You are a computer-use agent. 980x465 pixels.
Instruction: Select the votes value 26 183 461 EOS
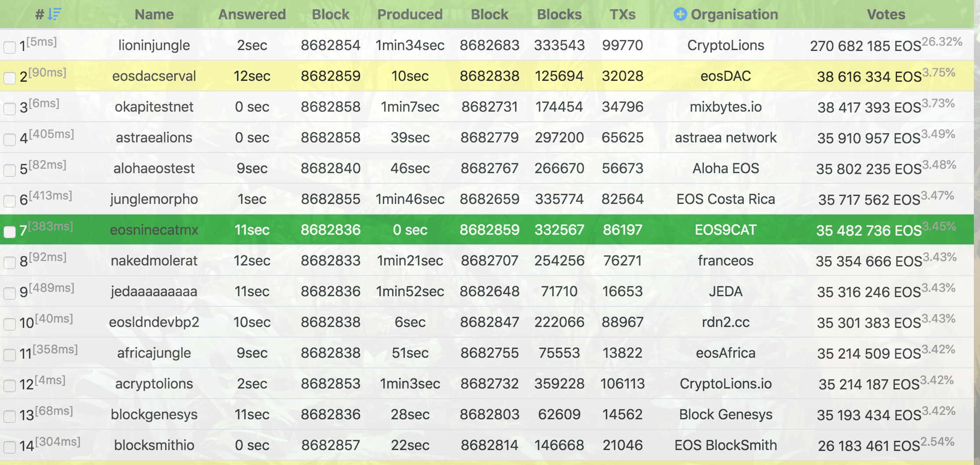click(869, 446)
